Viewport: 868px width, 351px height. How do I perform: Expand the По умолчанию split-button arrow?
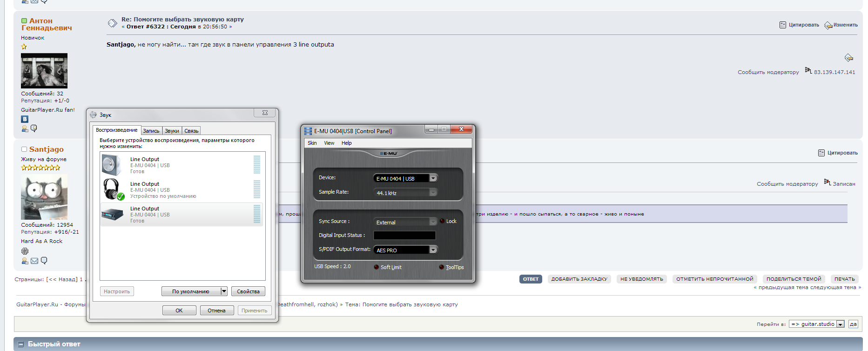(224, 291)
